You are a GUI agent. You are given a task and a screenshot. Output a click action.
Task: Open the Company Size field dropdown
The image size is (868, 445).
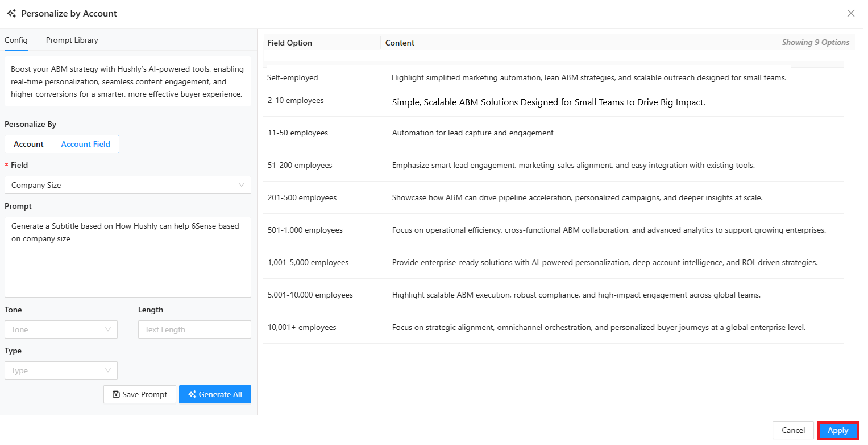tap(128, 185)
